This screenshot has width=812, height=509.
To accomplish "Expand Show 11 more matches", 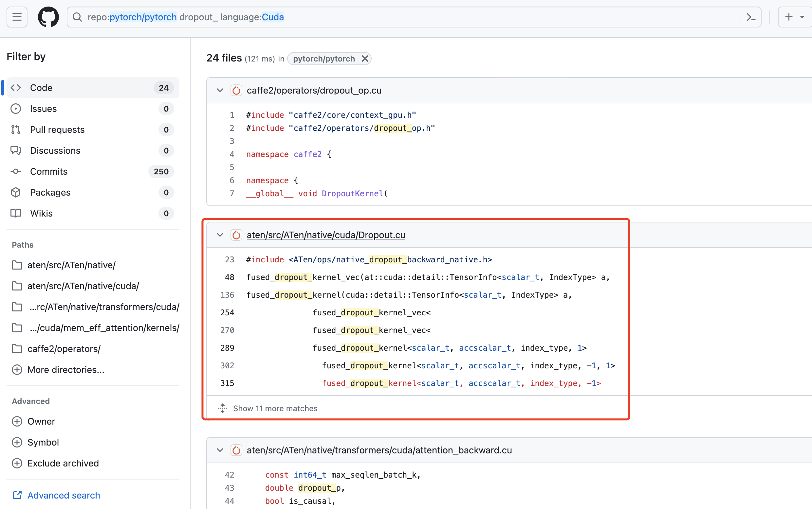I will click(x=275, y=408).
